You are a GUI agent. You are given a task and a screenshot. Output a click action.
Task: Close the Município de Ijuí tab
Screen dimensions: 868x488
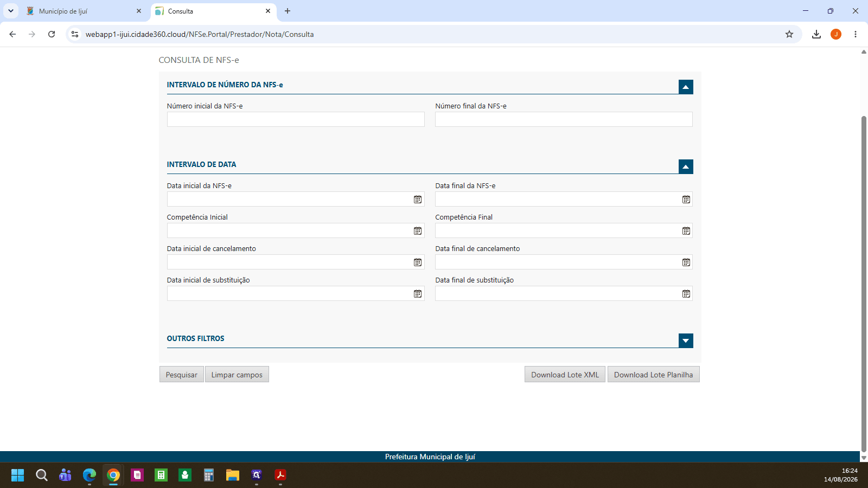tap(139, 11)
